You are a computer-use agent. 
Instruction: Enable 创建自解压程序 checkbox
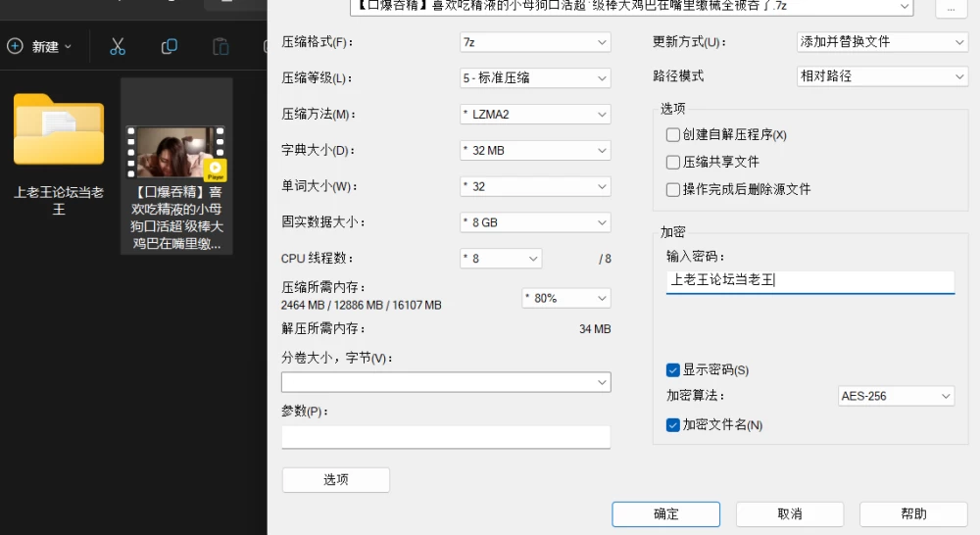672,134
